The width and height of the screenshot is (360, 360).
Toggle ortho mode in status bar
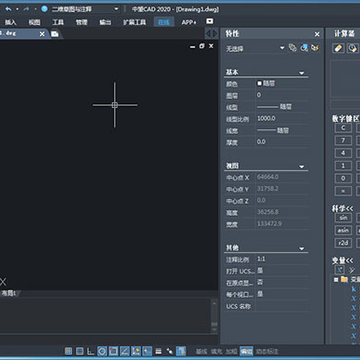pyautogui.click(x=91, y=351)
